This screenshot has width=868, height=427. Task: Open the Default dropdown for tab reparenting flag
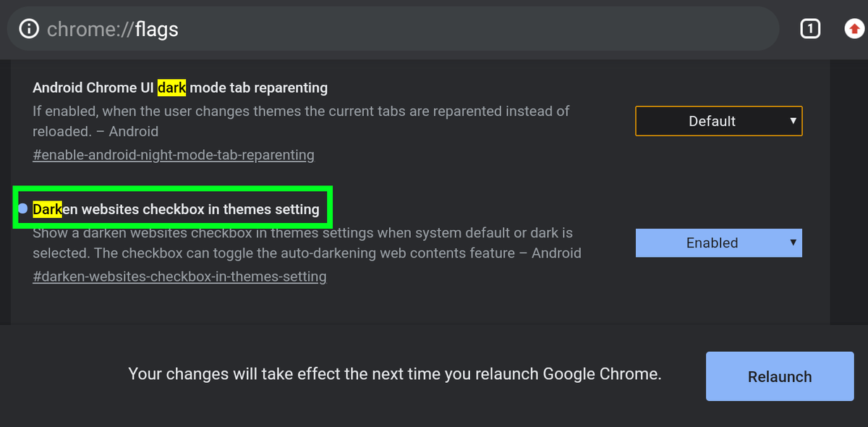click(x=718, y=121)
